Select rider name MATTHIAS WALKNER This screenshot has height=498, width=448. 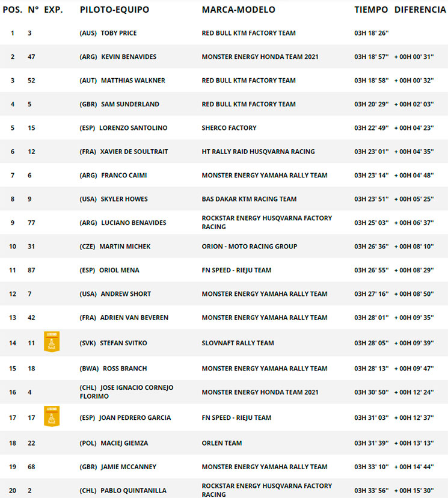133,81
